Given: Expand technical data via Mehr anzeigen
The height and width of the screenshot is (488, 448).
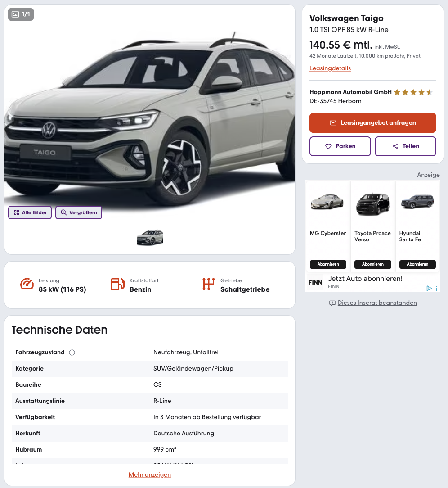Looking at the screenshot, I should [x=150, y=474].
